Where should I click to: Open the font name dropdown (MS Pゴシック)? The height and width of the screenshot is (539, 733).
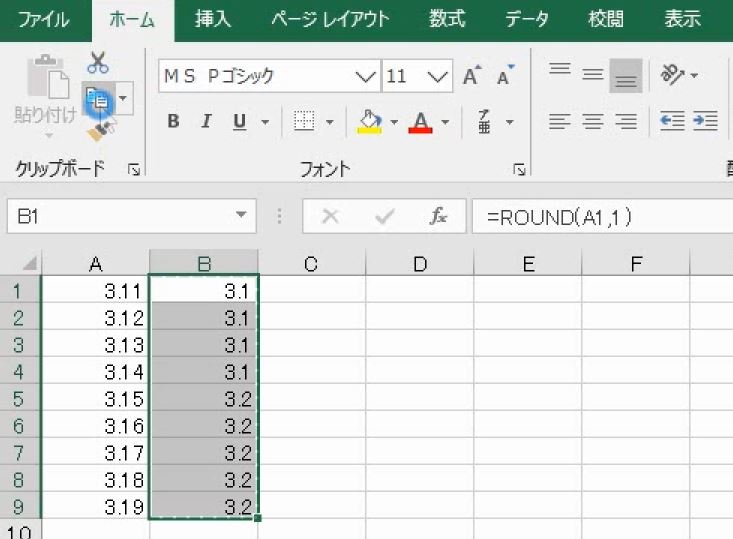[365, 76]
